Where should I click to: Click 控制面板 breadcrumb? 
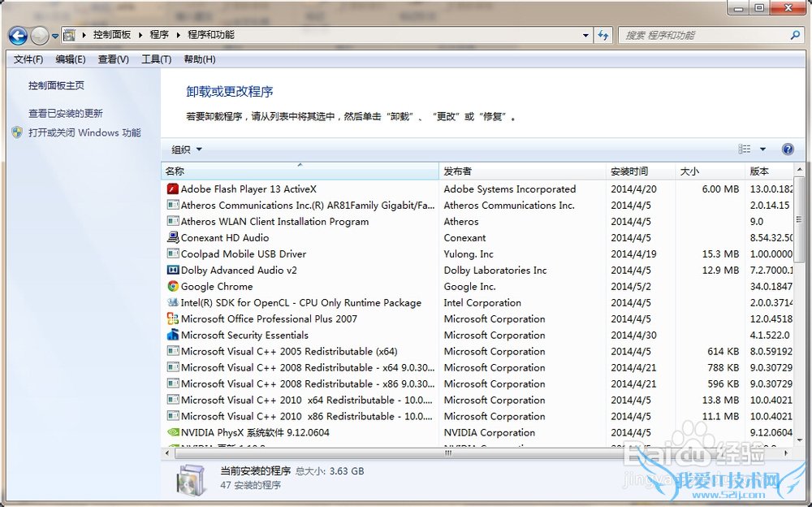(112, 35)
